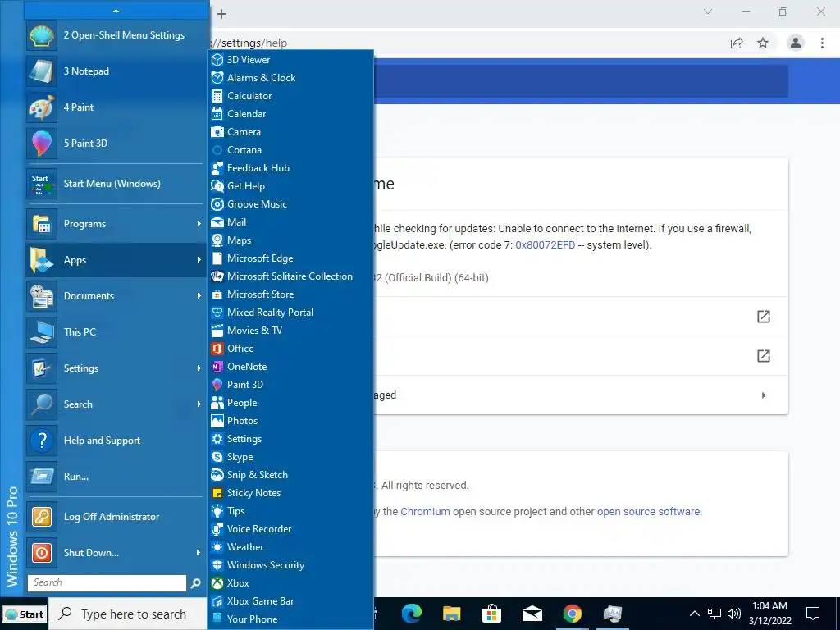Open Chrome three-dot menu
The width and height of the screenshot is (840, 630).
click(822, 43)
